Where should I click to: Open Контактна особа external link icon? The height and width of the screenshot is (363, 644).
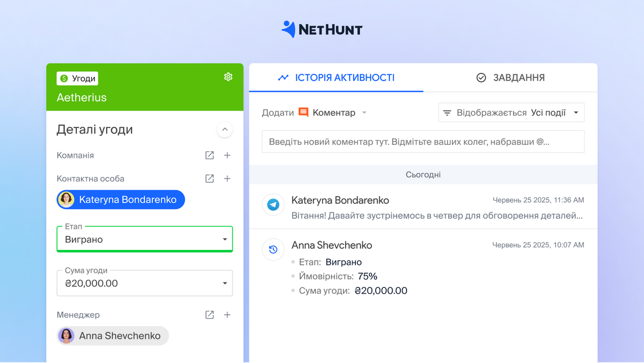click(210, 179)
